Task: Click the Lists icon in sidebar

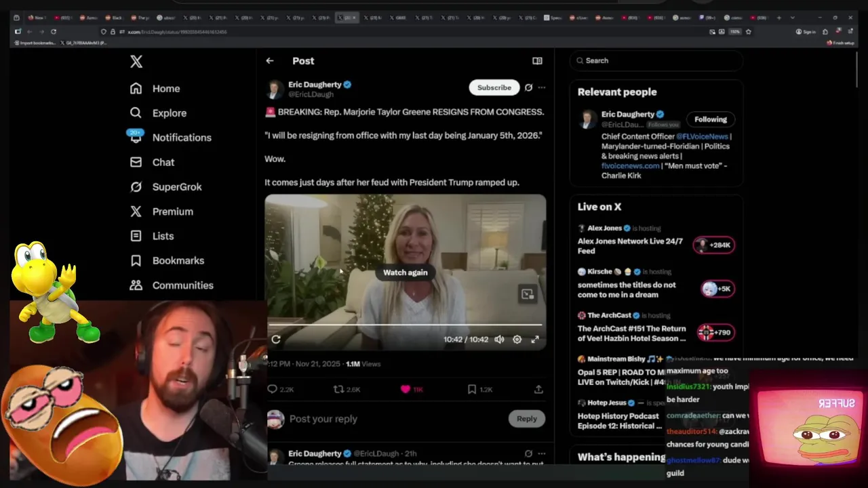Action: (136, 236)
